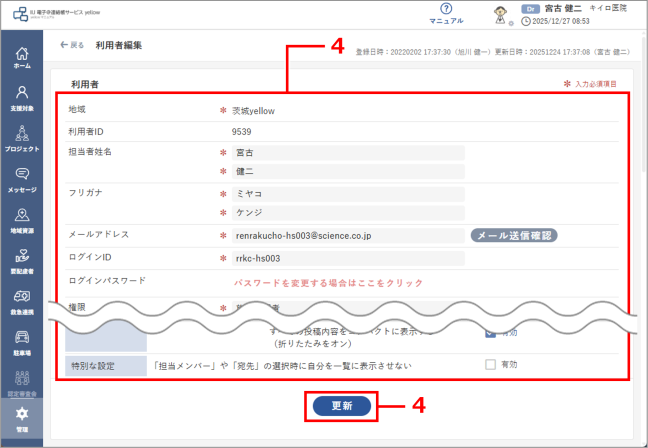
Task: Select the 地域資源 sidebar icon
Action: 21,218
